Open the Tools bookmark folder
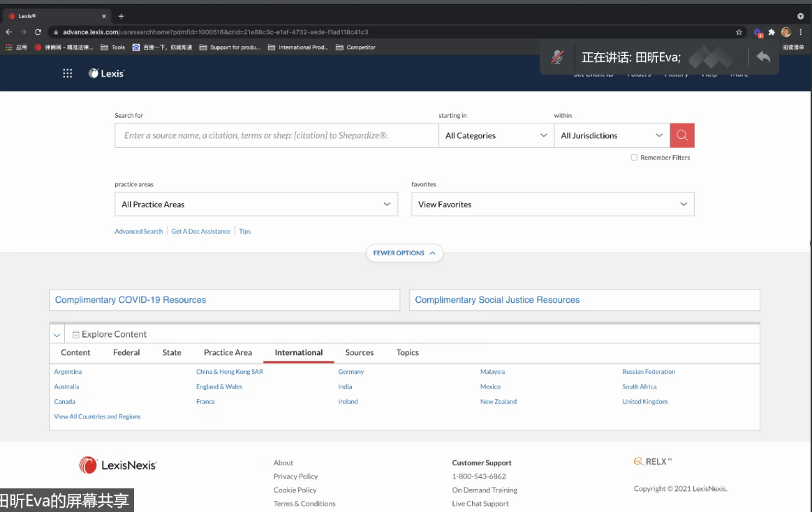 pyautogui.click(x=113, y=47)
